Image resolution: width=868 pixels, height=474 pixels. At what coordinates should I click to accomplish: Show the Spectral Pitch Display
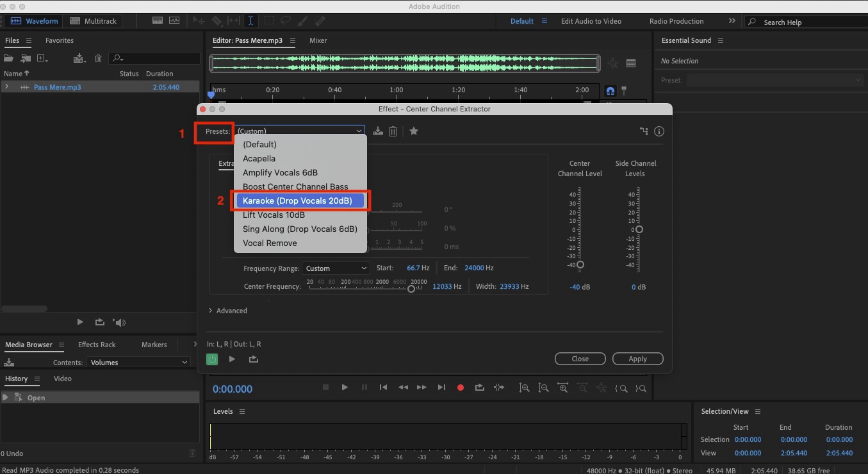(174, 20)
